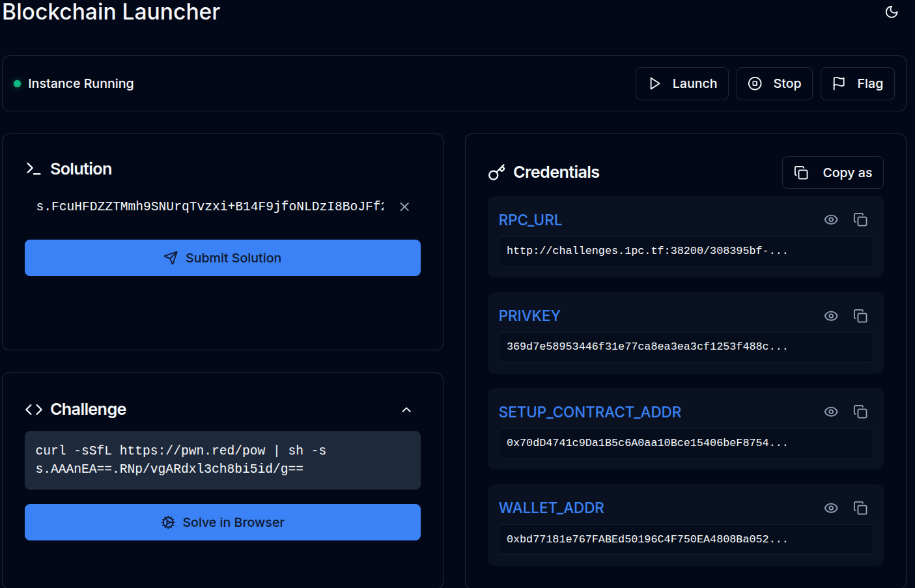This screenshot has height=588, width=915.
Task: Copy the WALLET_ADDR using its copy icon
Action: tap(860, 508)
